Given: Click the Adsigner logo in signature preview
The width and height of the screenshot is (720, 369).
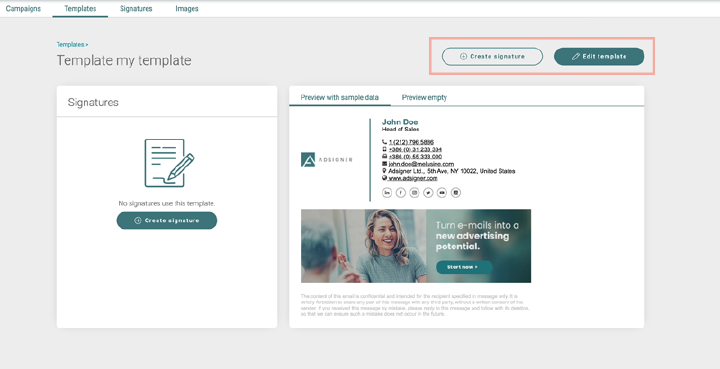Looking at the screenshot, I should (x=326, y=160).
